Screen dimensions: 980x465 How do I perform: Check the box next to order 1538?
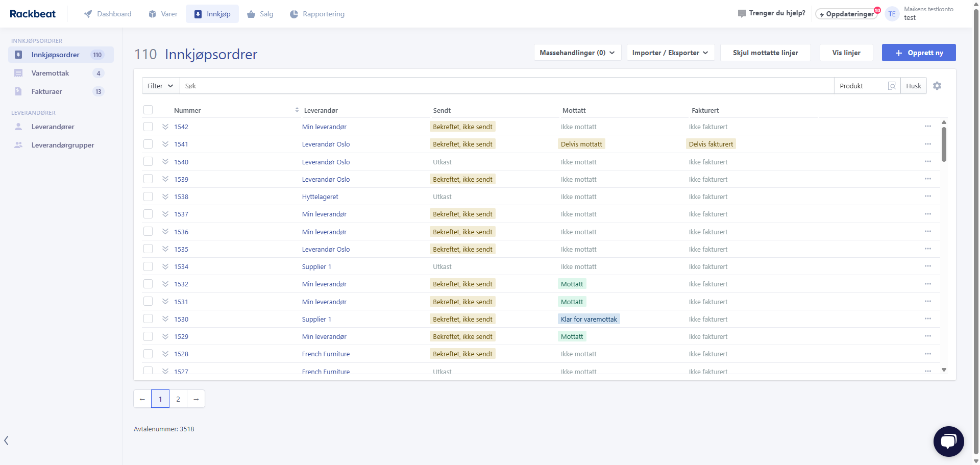[x=148, y=197]
